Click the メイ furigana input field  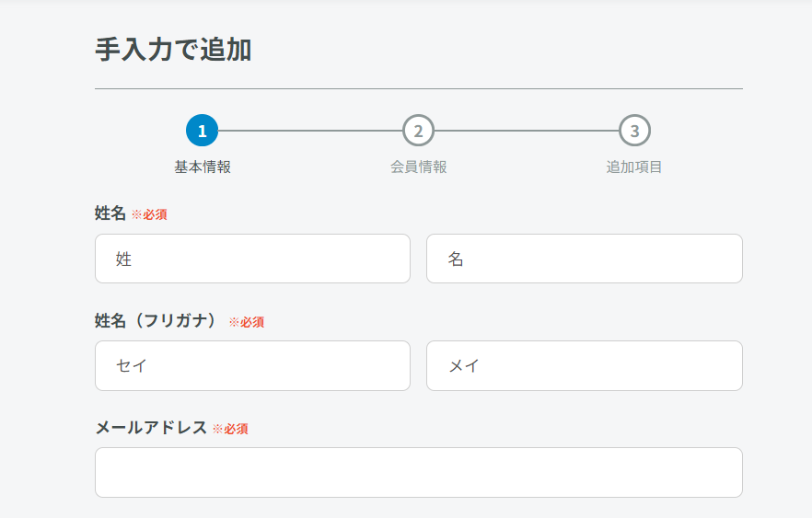tap(585, 366)
